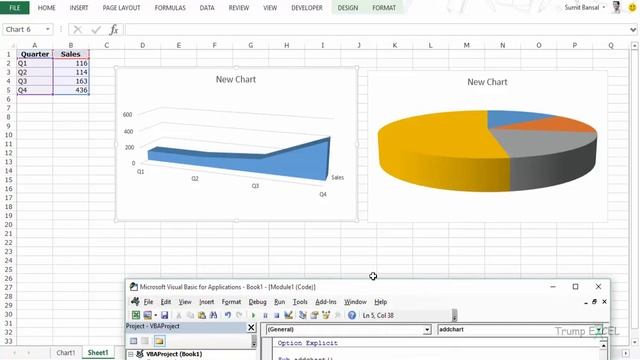640x360 pixels.
Task: Open Sumit Bansal account dropdown
Action: click(x=604, y=7)
